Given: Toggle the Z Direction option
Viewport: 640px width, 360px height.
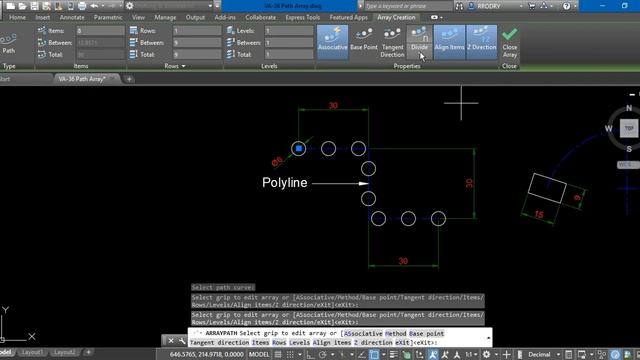Looking at the screenshot, I should pos(482,42).
